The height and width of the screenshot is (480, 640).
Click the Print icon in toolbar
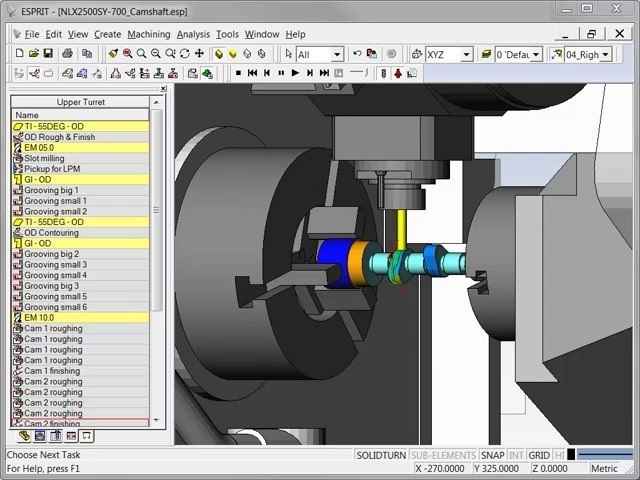67,54
